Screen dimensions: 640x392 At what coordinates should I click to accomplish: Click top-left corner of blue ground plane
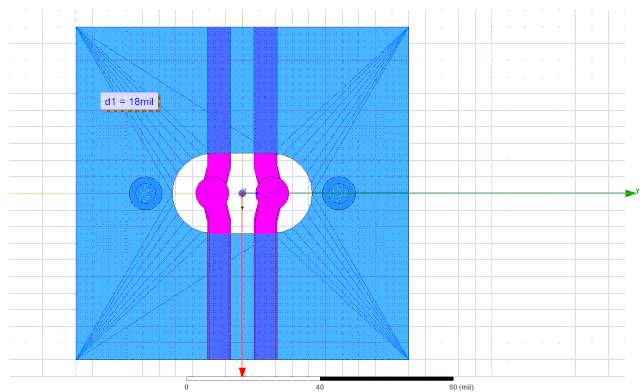coord(76,27)
